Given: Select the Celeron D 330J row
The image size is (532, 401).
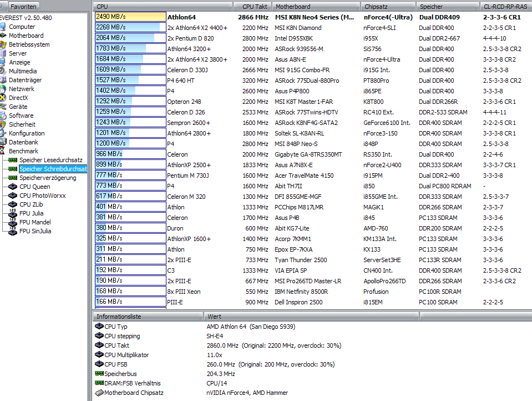Looking at the screenshot, I should [312, 70].
